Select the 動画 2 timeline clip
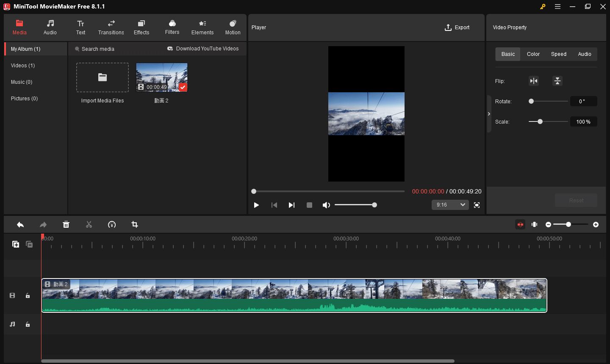610x364 pixels. pos(294,295)
